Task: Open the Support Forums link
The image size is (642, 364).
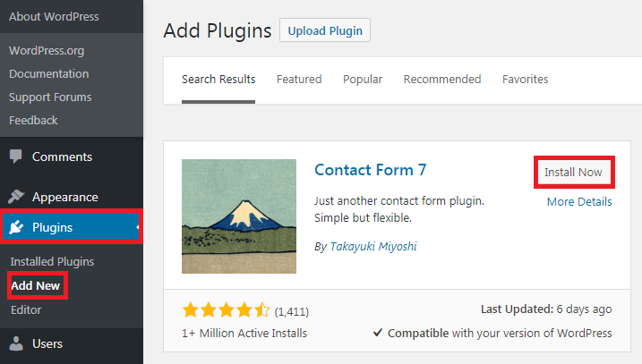Action: coord(50,97)
